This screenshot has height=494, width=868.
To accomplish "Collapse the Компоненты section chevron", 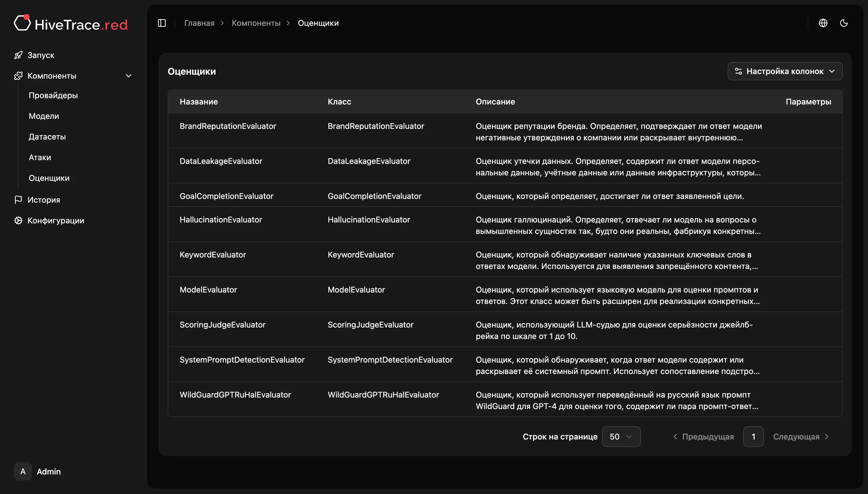I will [129, 76].
